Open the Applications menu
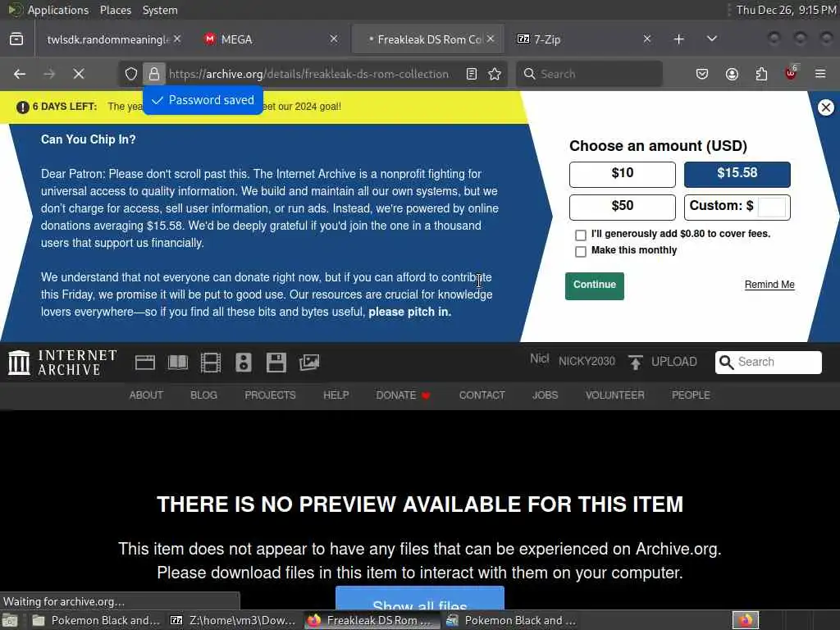 pos(58,10)
